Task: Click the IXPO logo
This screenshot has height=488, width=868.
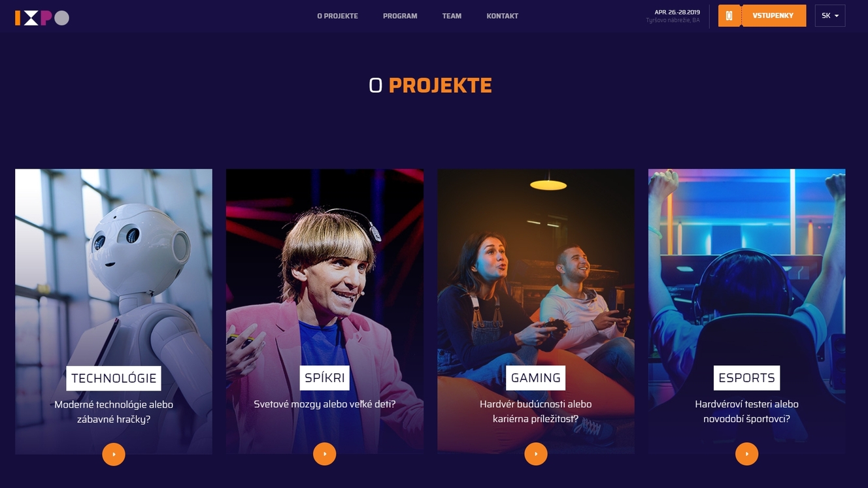Action: [42, 18]
